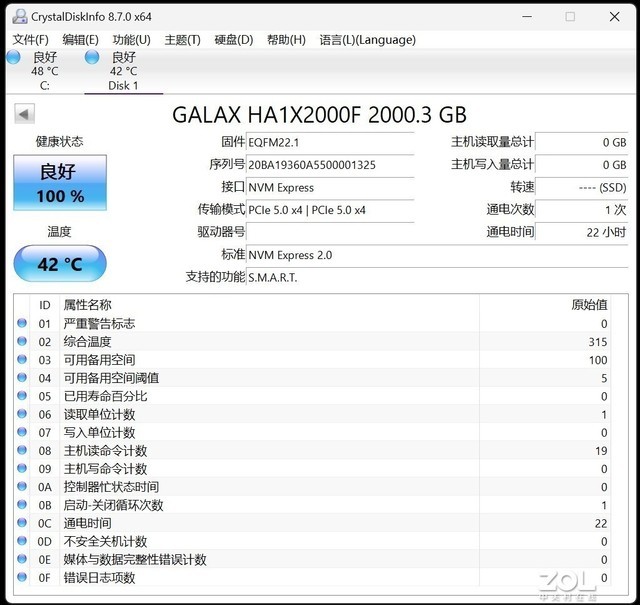The width and height of the screenshot is (640, 605).
Task: Open the 文件(F) menu
Action: pos(30,39)
